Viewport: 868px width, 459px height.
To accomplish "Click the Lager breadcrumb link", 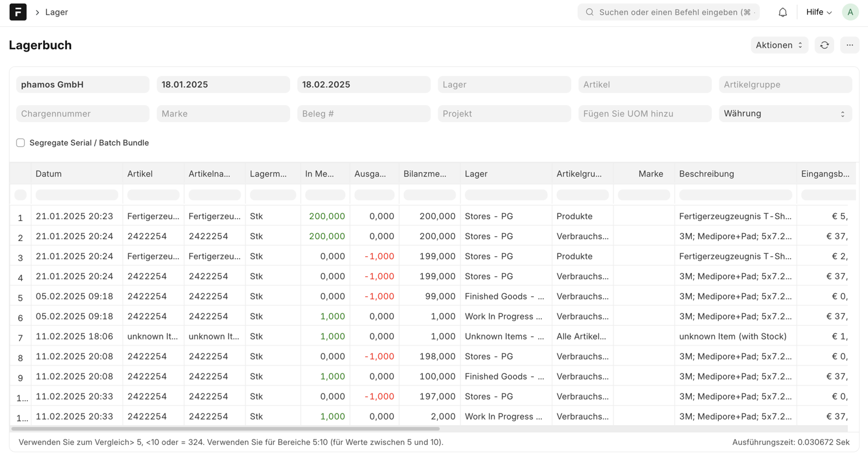I will 56,12.
